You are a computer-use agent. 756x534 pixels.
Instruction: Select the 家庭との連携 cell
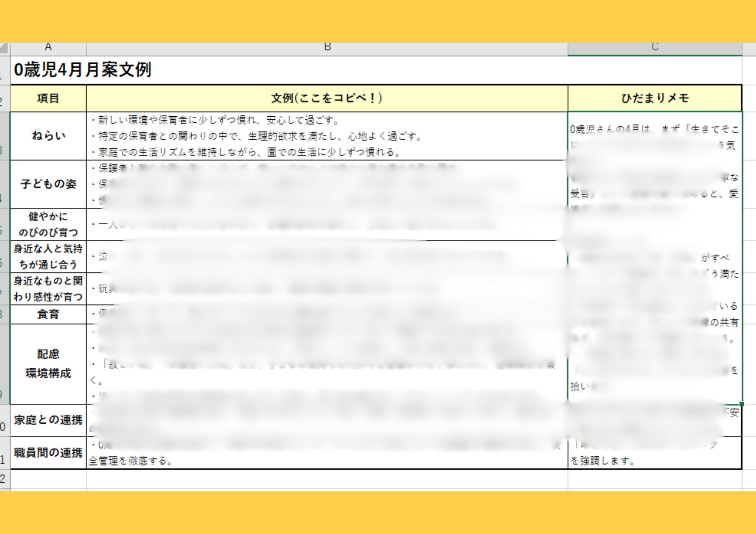tap(48, 420)
